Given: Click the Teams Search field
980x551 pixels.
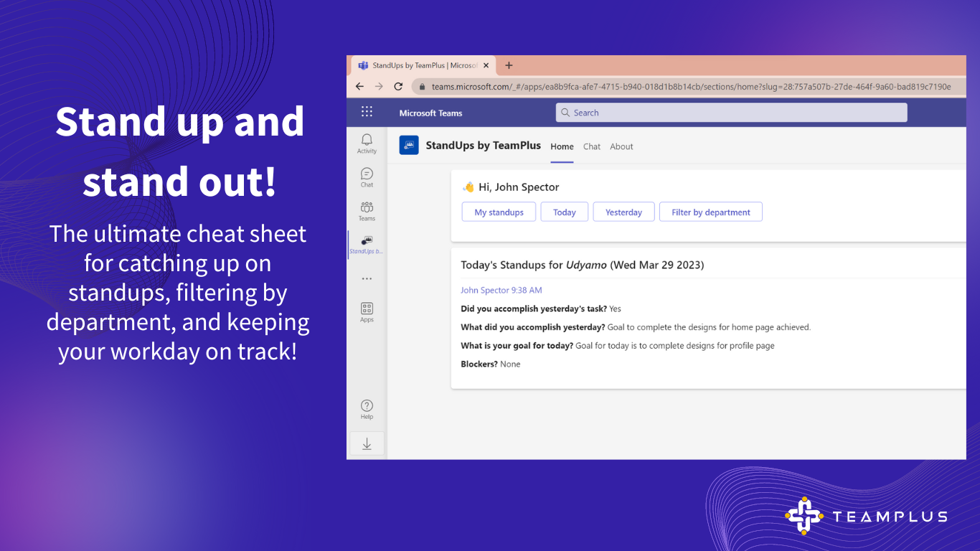Looking at the screenshot, I should [731, 113].
